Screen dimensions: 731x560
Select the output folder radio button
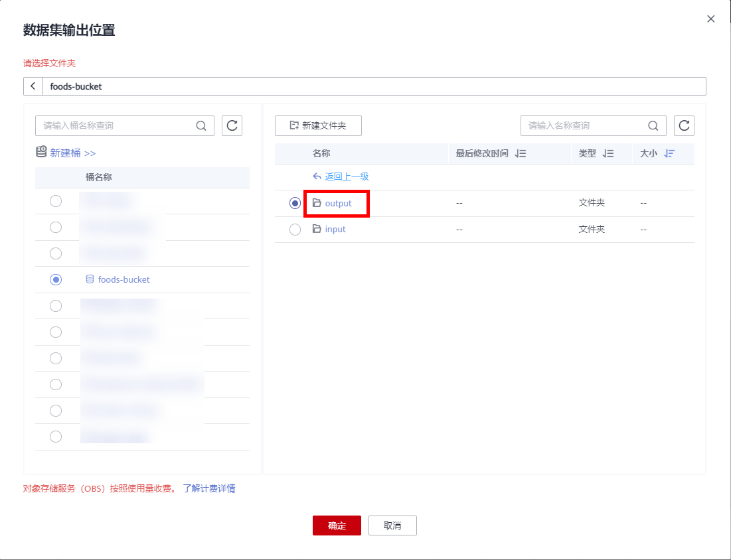(295, 203)
